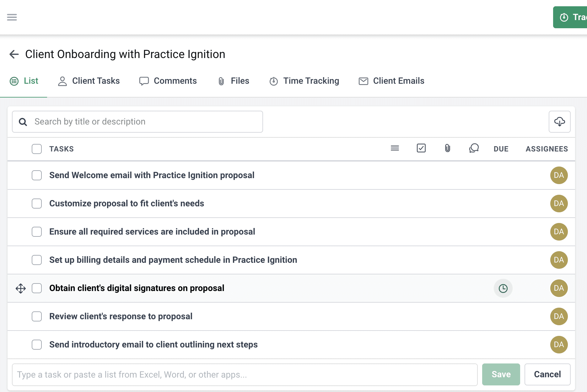587x392 pixels.
Task: Open 'Send Welcome email with Practice Ignition proposal' task
Action: pos(152,175)
